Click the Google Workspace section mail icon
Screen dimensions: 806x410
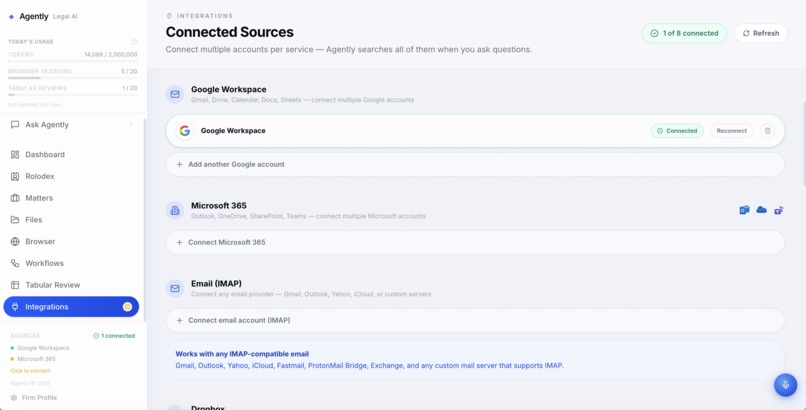pos(175,95)
